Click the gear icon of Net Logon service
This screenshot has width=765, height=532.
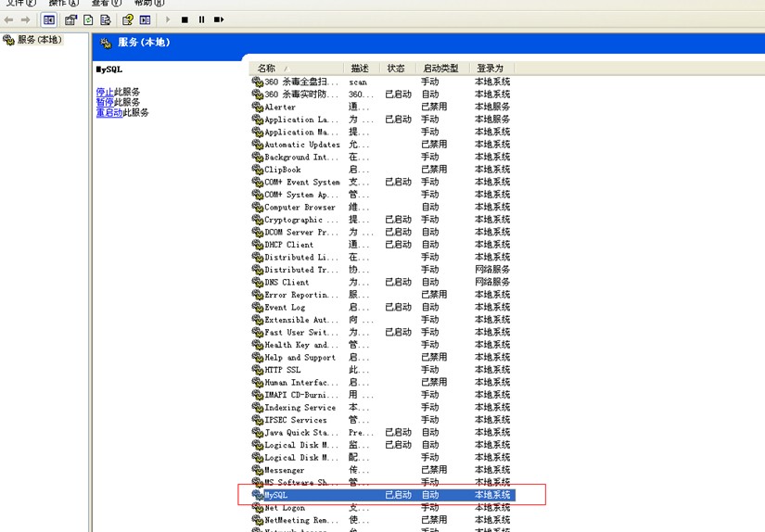(257, 507)
